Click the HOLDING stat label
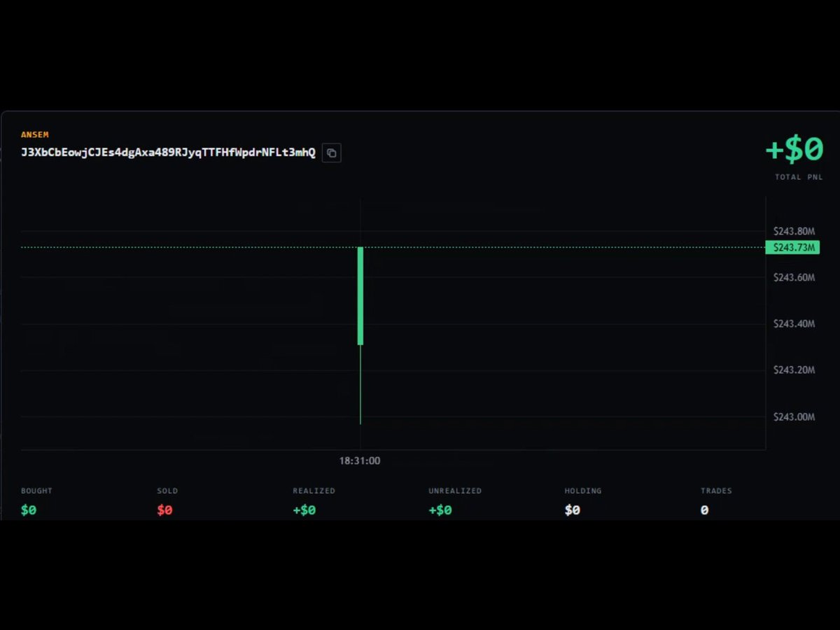Viewport: 840px width, 630px height. pos(583,491)
